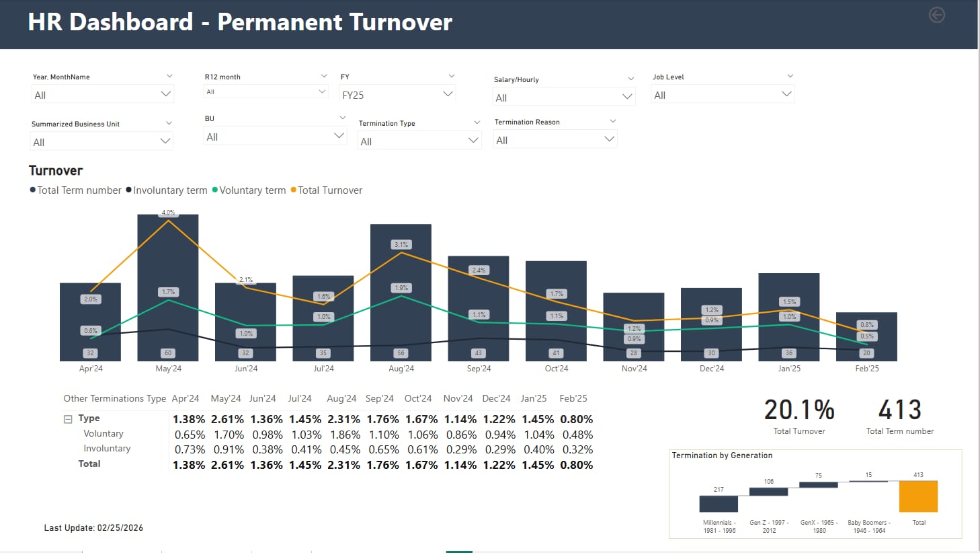980x553 pixels.
Task: Open the BU slicer dropdown
Action: coord(338,136)
